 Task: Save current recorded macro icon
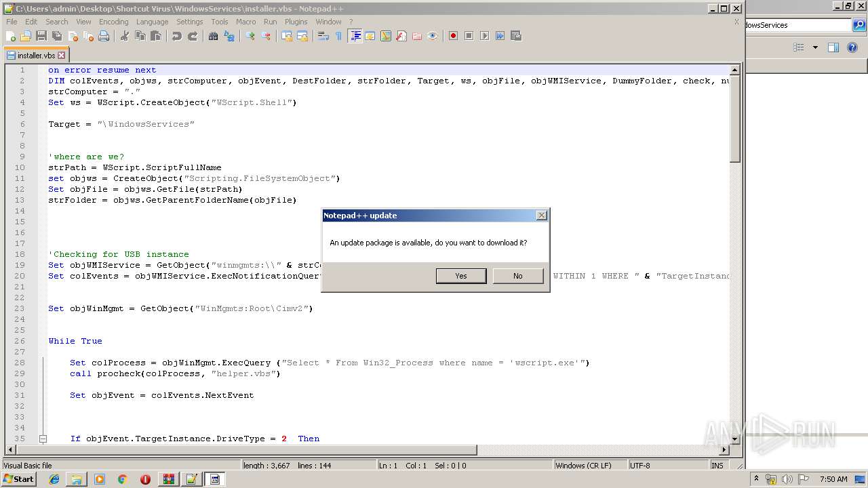516,36
